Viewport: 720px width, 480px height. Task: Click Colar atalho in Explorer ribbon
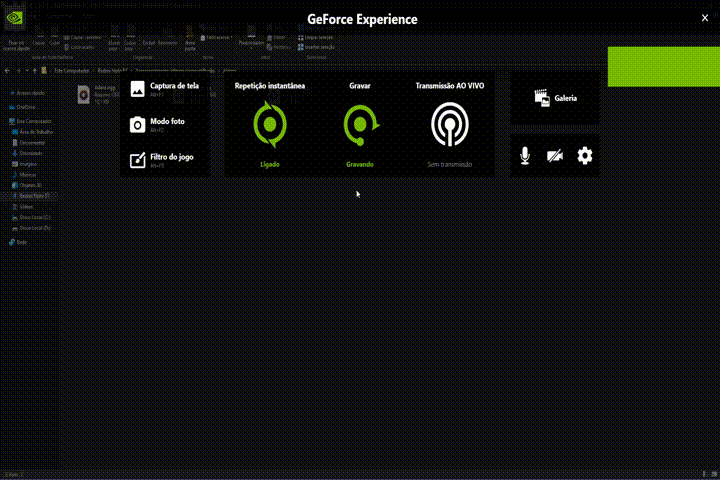pos(79,47)
